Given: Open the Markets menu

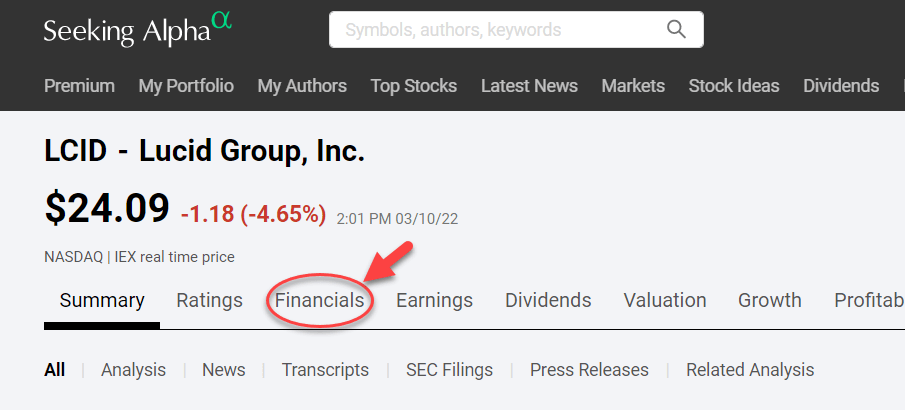Looking at the screenshot, I should (633, 86).
